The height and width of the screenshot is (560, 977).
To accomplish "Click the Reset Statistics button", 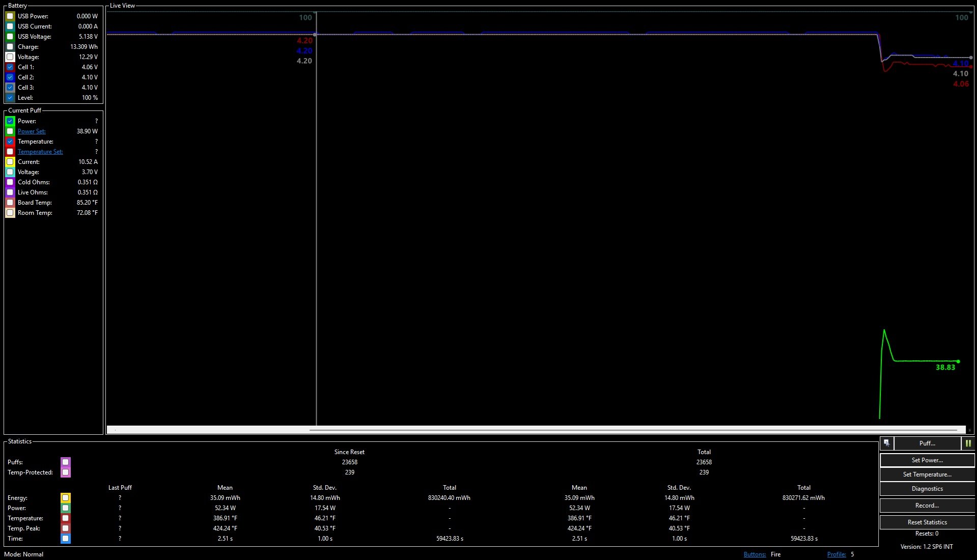I will [927, 522].
